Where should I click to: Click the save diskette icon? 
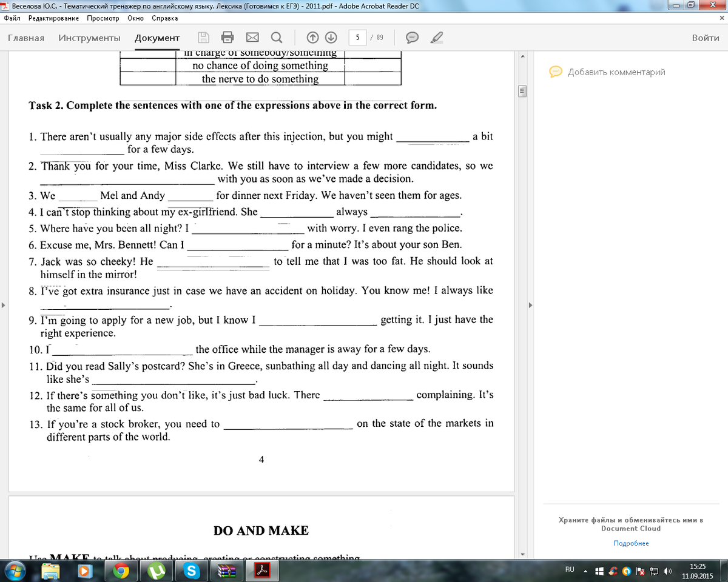pos(204,38)
